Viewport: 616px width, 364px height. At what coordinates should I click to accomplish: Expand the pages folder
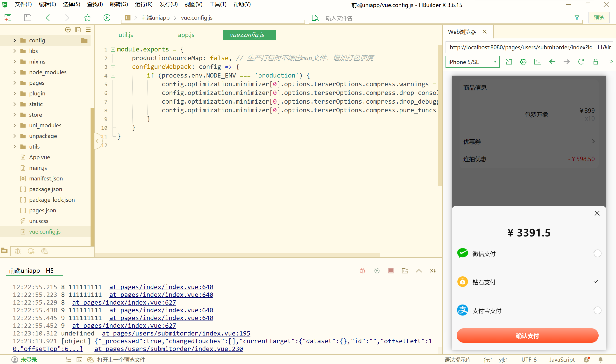pos(15,83)
